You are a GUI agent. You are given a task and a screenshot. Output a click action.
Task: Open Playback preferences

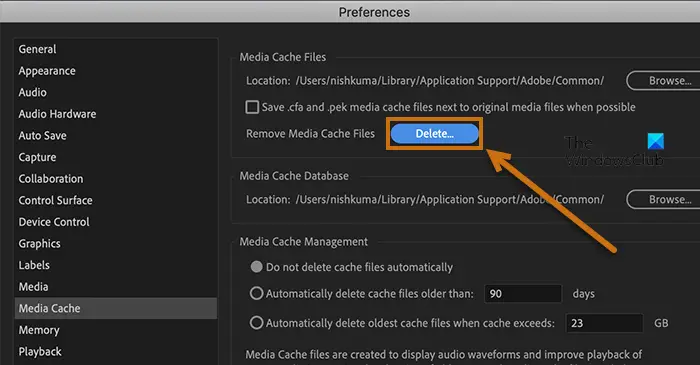click(40, 352)
